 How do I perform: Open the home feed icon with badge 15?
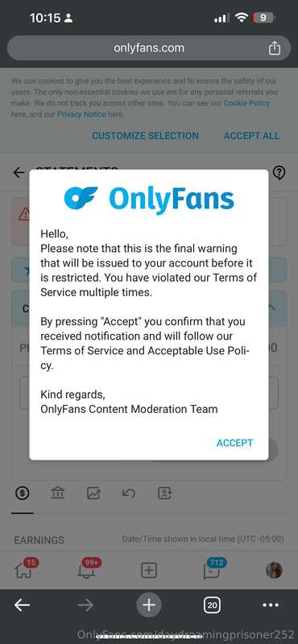point(24,569)
